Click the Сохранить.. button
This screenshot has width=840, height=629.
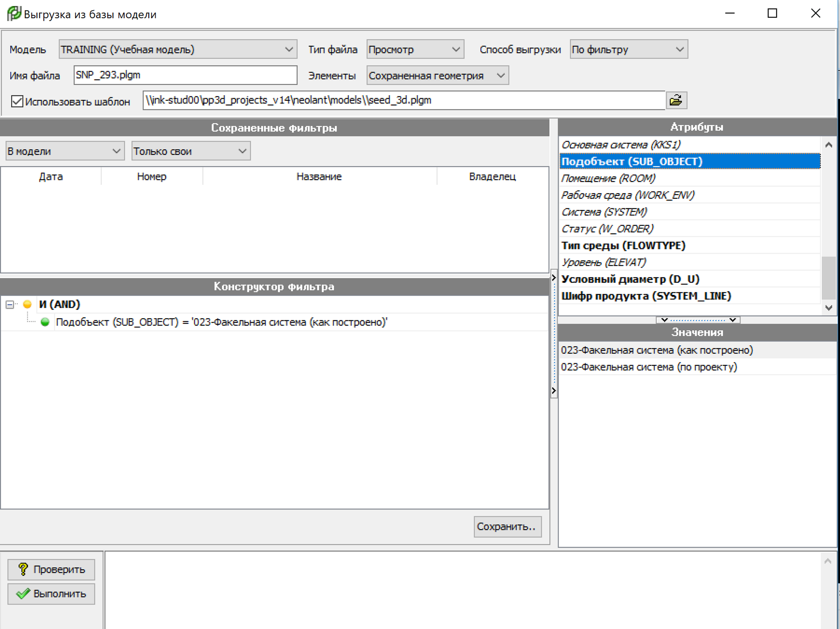click(x=508, y=526)
